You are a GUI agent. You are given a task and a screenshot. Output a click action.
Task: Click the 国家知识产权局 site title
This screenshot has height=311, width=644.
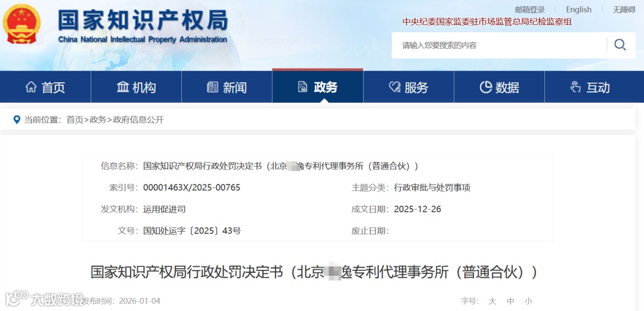pyautogui.click(x=143, y=20)
